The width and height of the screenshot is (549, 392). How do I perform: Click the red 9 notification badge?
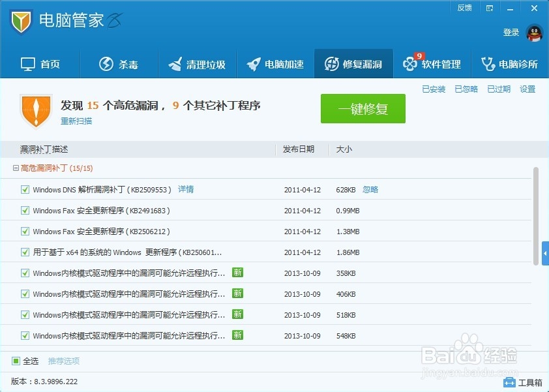(419, 55)
